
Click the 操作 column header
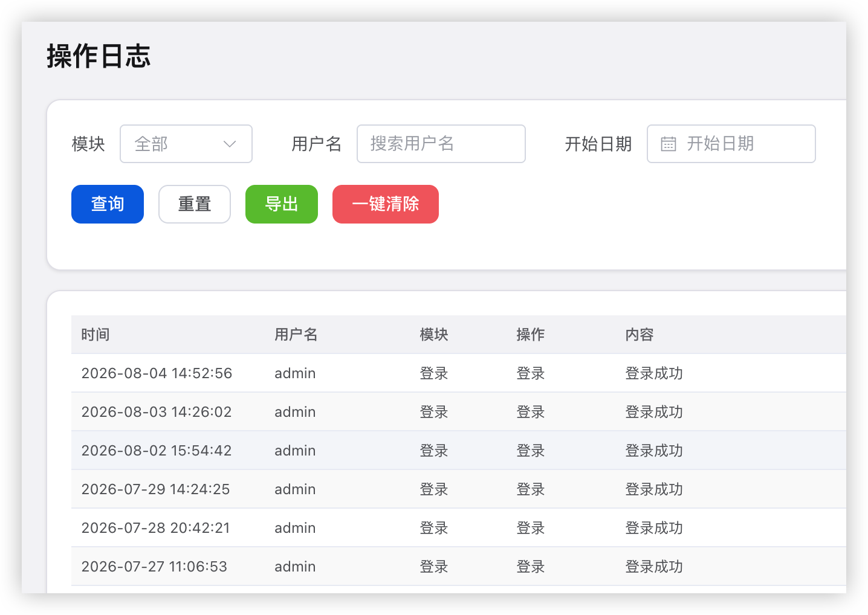click(531, 335)
